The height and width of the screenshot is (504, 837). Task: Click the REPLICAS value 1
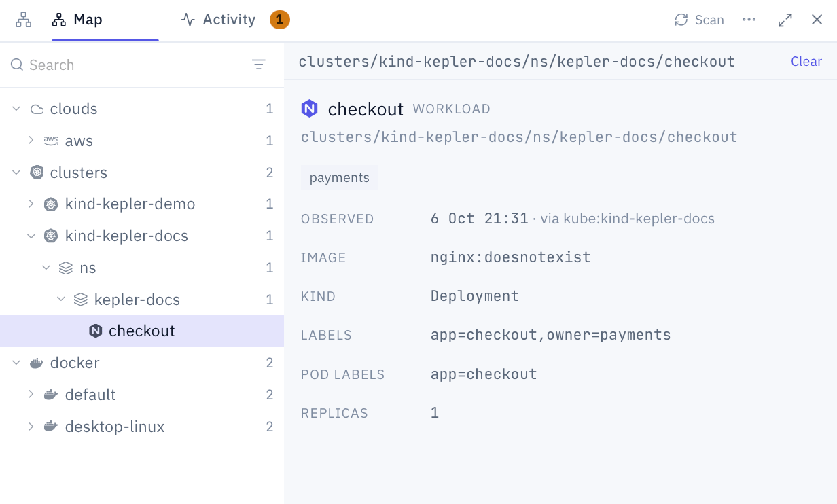coord(435,413)
